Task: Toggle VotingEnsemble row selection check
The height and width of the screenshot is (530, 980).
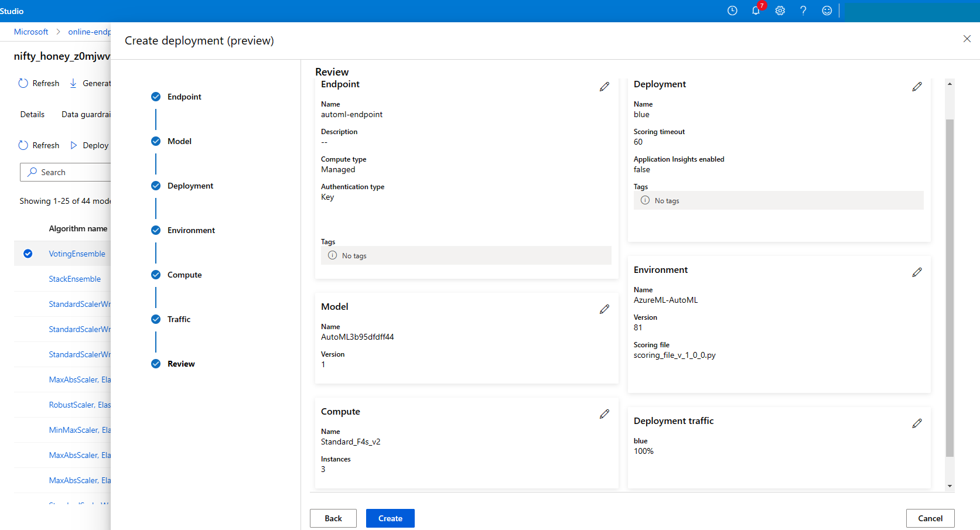Action: coord(28,254)
